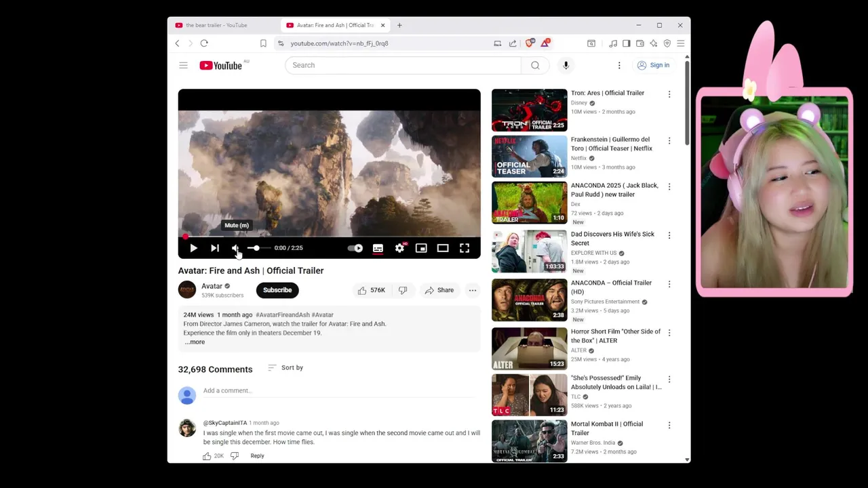Open the Avatar channel name link
This screenshot has height=488, width=868.
[x=212, y=286]
